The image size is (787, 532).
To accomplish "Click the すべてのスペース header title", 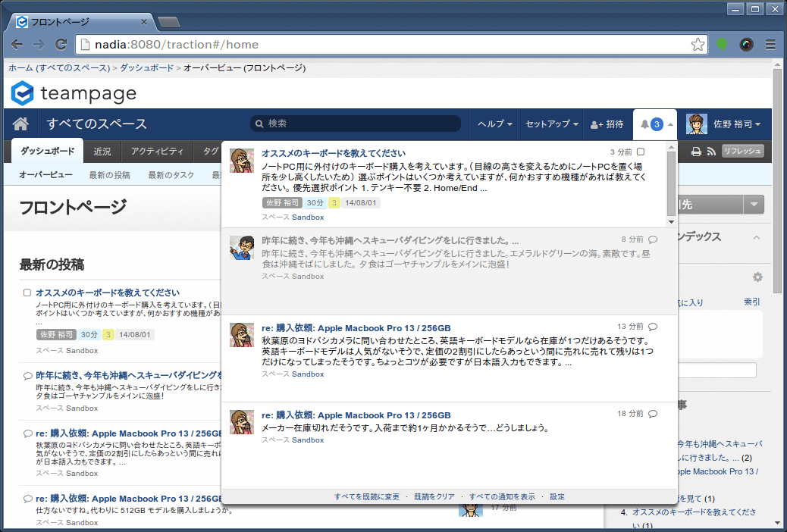I will click(97, 124).
